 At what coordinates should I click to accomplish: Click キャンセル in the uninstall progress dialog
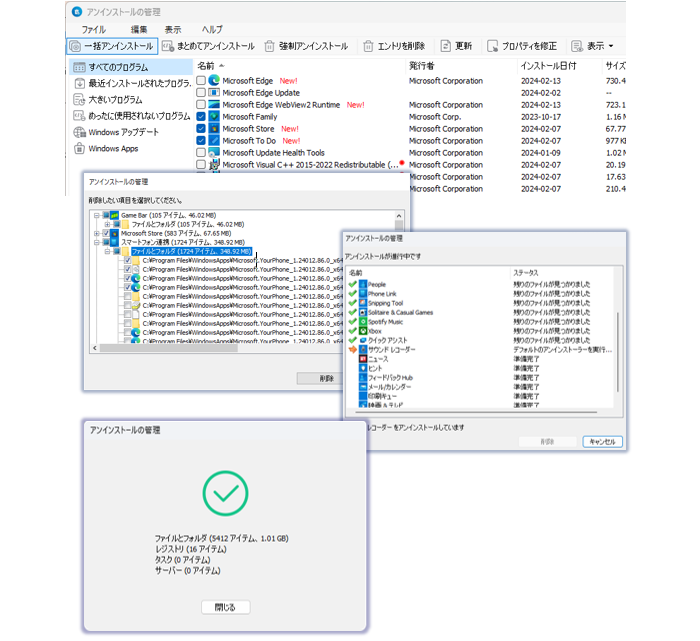pos(602,441)
